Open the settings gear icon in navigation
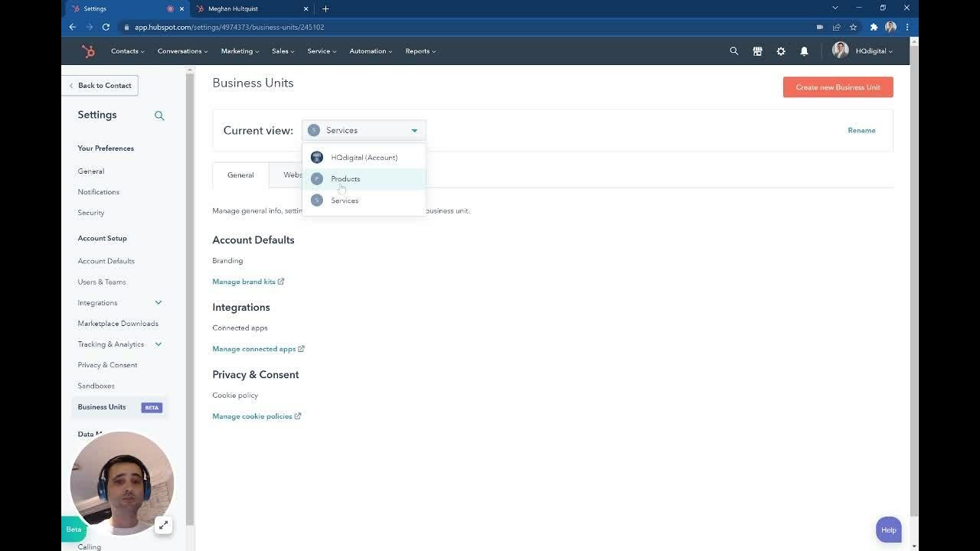This screenshot has width=980, height=551. (781, 51)
